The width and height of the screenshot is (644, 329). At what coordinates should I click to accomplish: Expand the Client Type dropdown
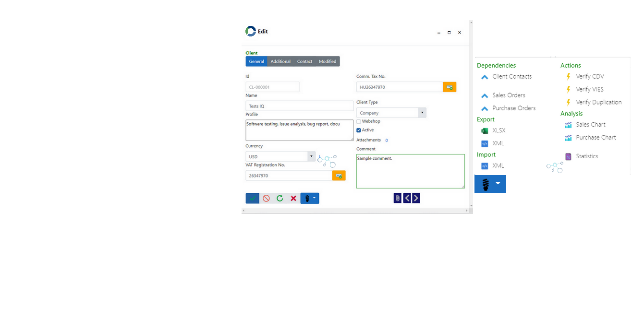click(x=422, y=113)
